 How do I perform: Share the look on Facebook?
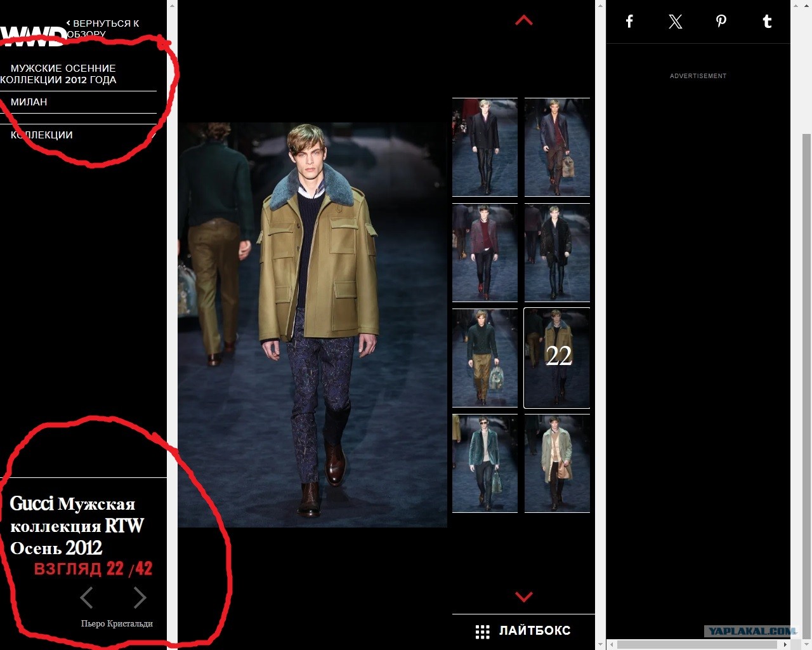[629, 22]
